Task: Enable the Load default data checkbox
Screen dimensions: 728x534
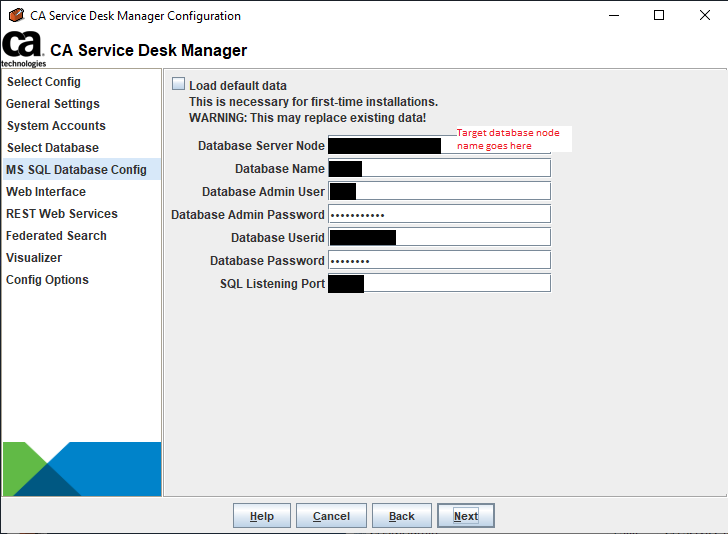Action: click(x=178, y=84)
